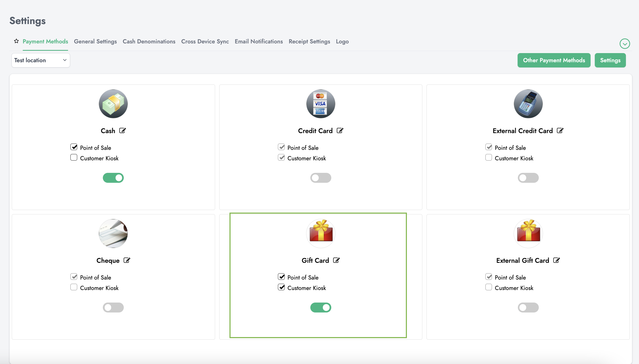This screenshot has width=639, height=364.
Task: Click the External Gift Card edit icon
Action: pyautogui.click(x=556, y=260)
